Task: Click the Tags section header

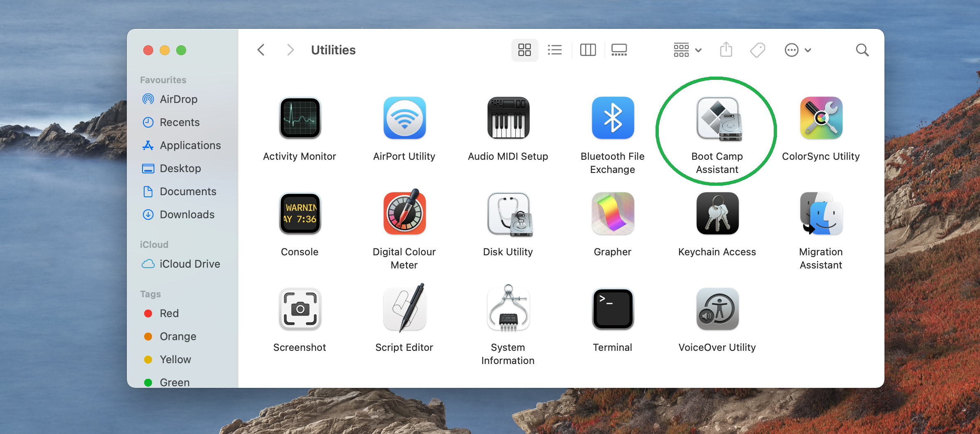Action: click(150, 294)
